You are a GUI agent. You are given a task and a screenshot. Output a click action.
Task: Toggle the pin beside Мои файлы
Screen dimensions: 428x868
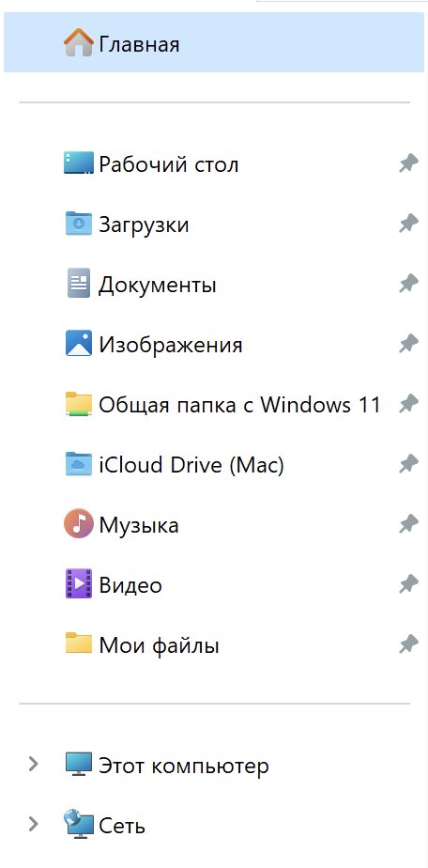click(x=408, y=644)
